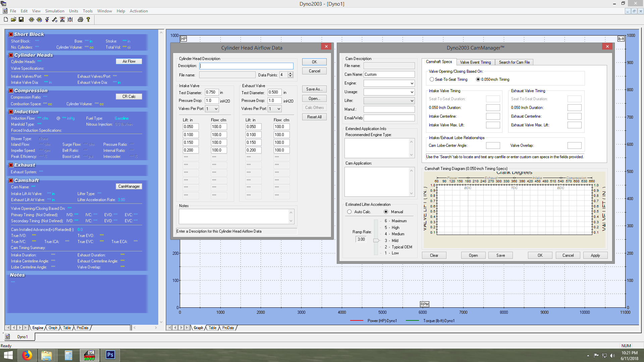
Task: Open Firefox from the taskbar
Action: click(x=27, y=355)
